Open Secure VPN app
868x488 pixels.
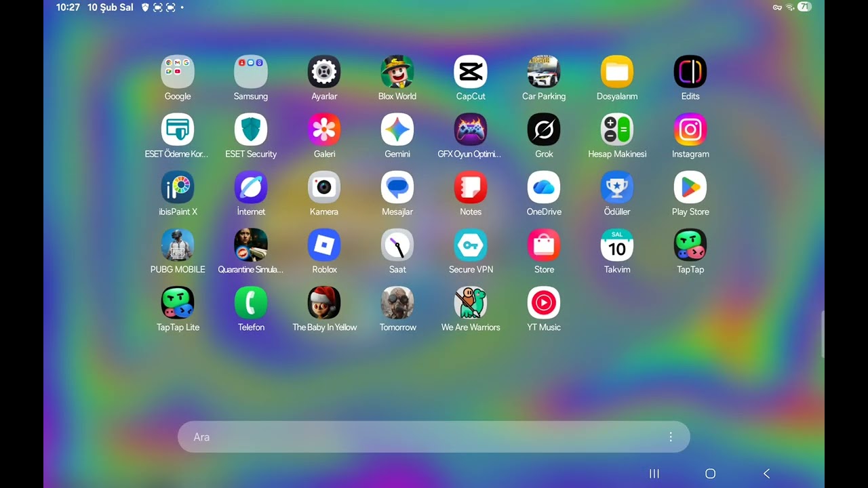[471, 245]
